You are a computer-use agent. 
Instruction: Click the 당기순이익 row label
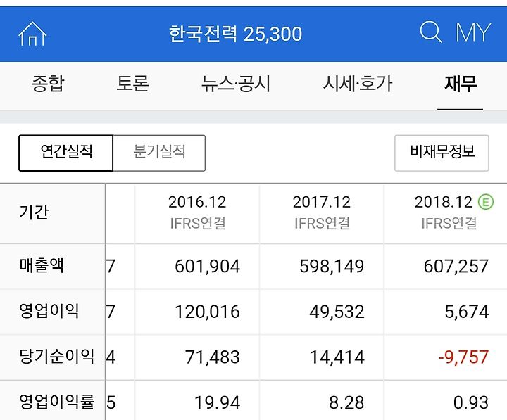[56, 357]
